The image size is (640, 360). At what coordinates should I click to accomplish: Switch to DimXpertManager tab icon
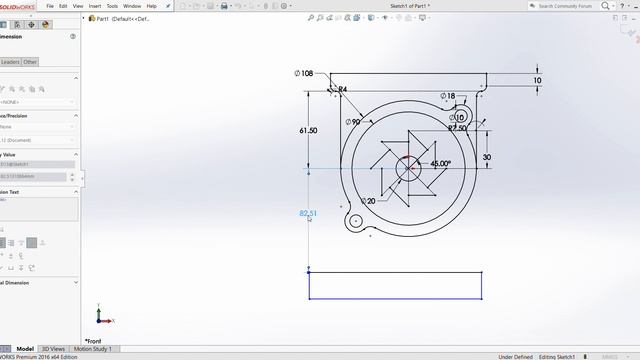(x=31, y=24)
